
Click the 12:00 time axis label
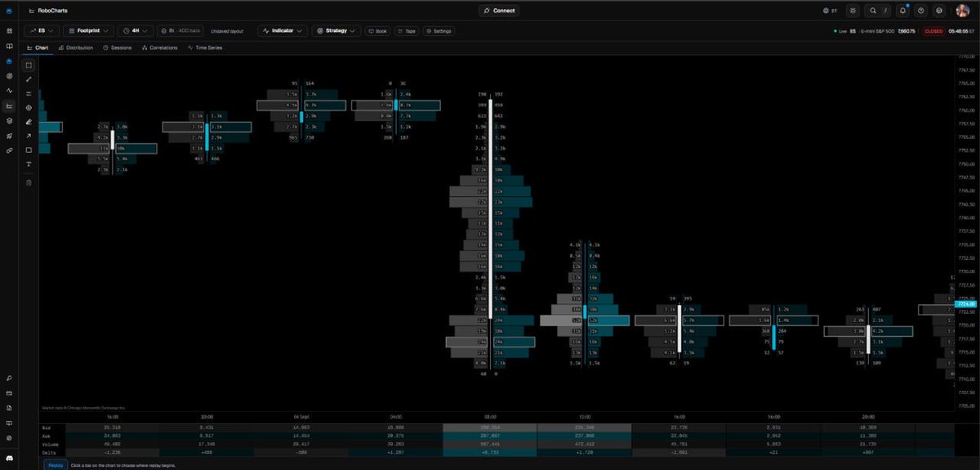pos(585,416)
